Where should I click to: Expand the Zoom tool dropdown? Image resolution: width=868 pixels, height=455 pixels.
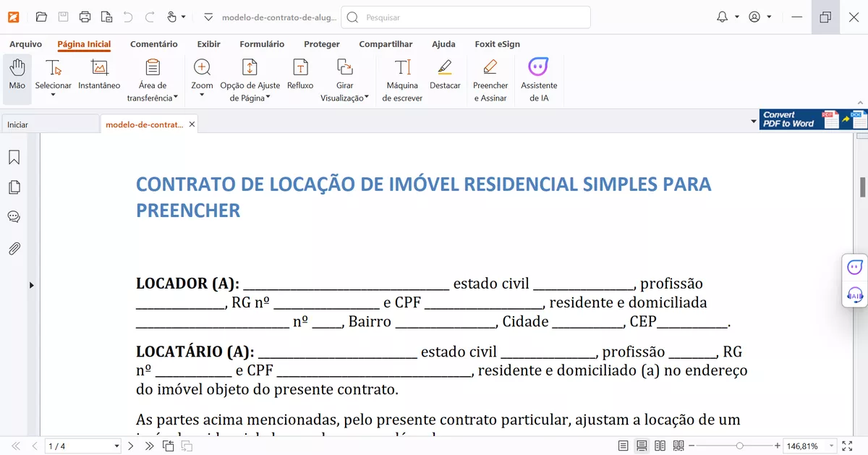(x=202, y=95)
